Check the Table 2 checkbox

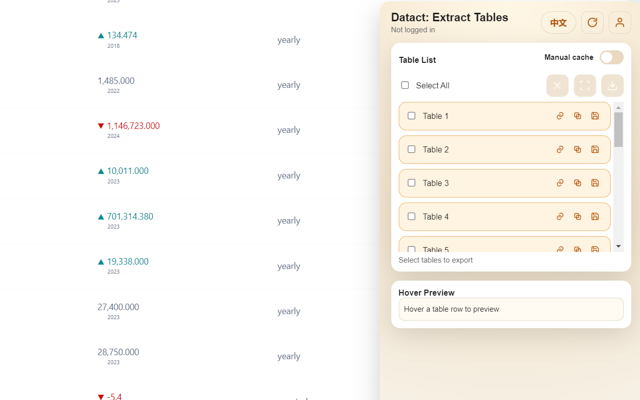point(411,149)
